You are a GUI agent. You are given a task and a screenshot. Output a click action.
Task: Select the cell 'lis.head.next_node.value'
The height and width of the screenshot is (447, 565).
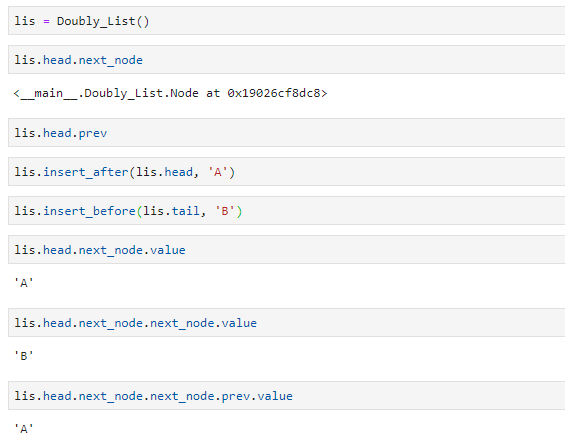[x=286, y=250]
